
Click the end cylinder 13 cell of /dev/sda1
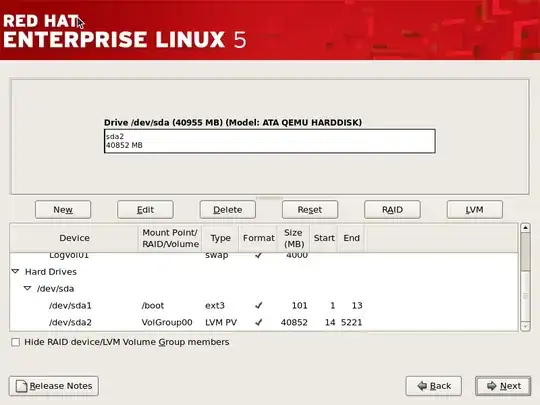357,305
